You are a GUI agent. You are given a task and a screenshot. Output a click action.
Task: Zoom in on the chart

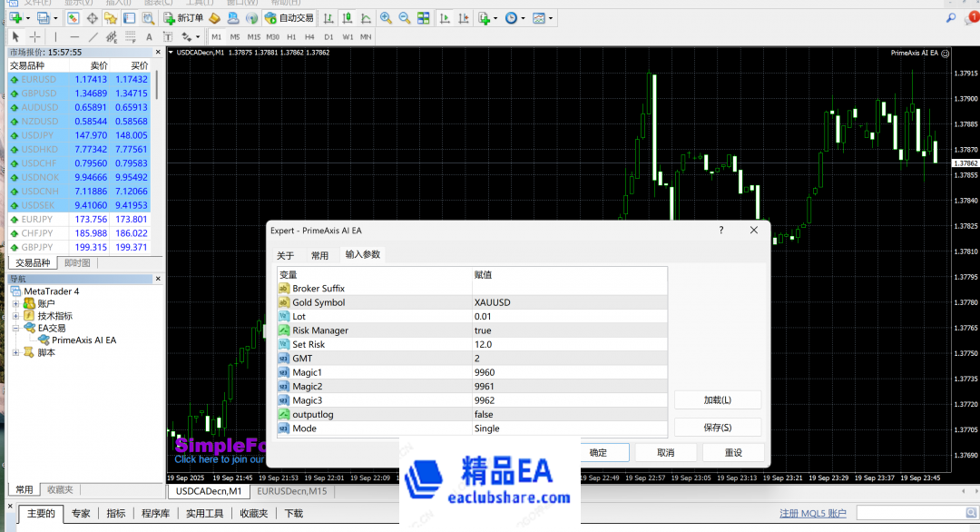click(386, 18)
